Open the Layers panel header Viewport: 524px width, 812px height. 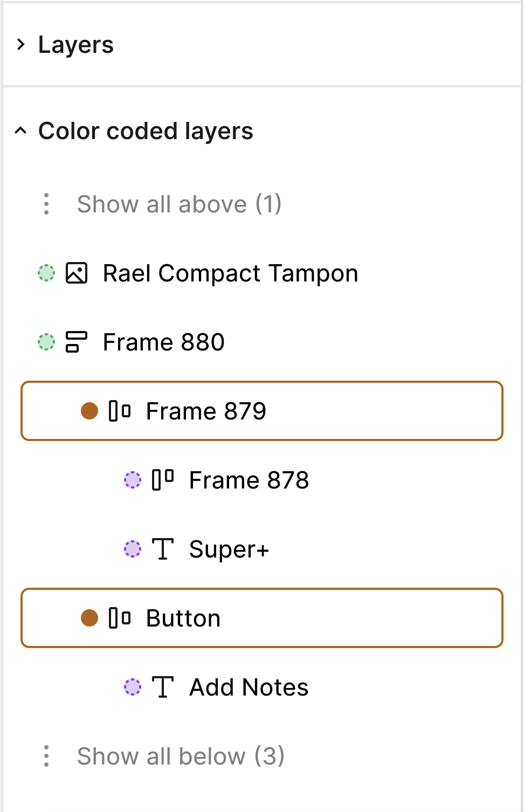click(76, 44)
